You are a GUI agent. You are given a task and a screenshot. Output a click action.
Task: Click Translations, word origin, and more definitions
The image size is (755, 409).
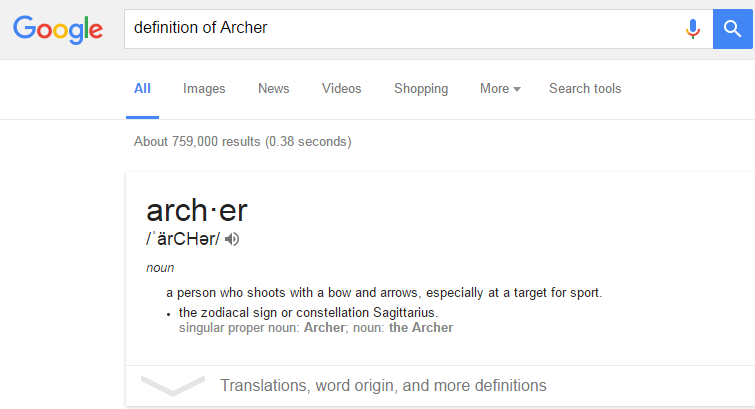tap(383, 385)
